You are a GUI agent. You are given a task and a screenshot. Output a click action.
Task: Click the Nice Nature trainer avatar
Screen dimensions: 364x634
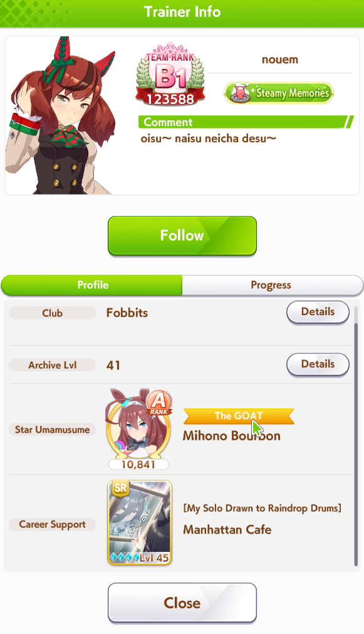coord(61,116)
